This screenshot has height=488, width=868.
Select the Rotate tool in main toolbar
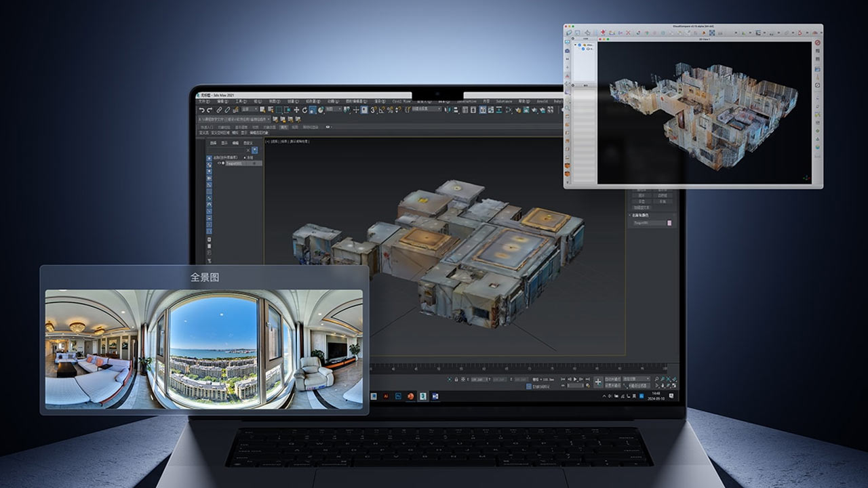(x=304, y=110)
